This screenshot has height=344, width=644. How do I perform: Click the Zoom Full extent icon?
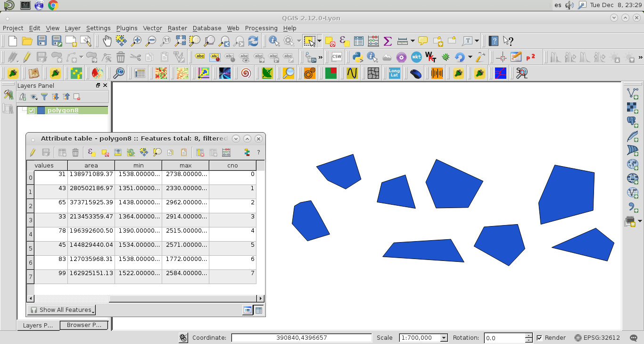[180, 41]
